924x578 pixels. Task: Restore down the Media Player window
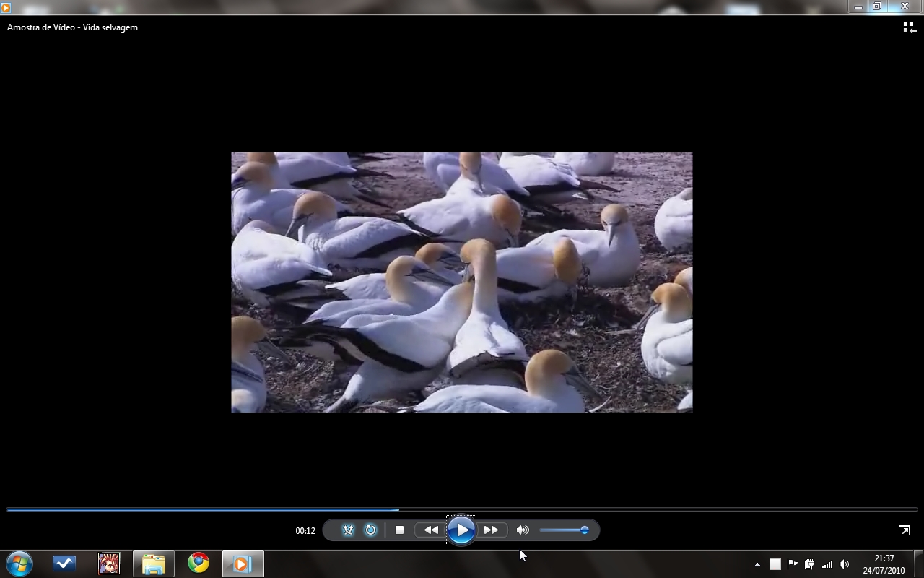point(877,7)
